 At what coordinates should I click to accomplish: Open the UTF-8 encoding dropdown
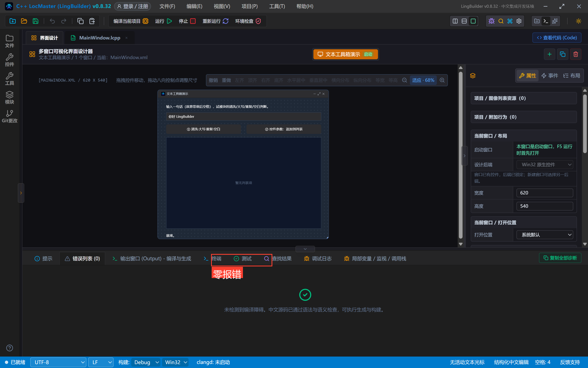58,362
